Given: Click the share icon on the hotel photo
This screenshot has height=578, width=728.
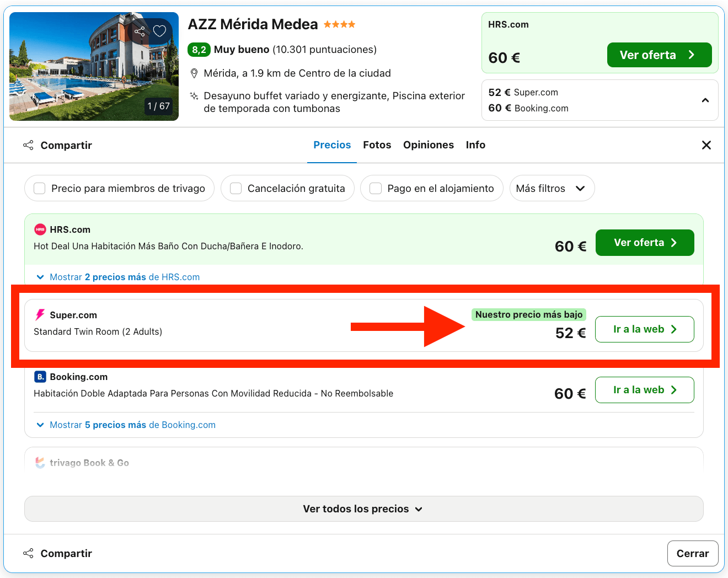Looking at the screenshot, I should [140, 31].
